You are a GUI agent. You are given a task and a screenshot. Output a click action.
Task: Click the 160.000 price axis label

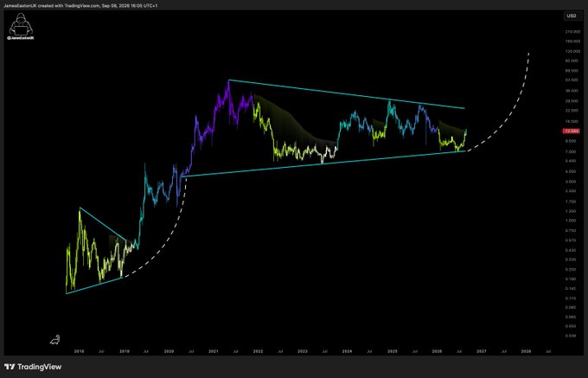[x=572, y=42]
